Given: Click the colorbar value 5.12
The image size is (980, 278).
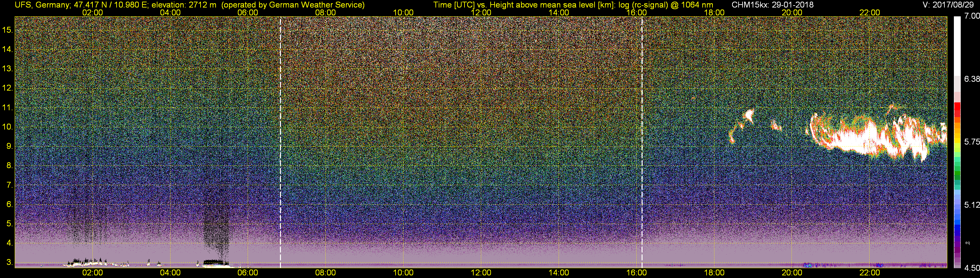Looking at the screenshot, I should click(x=972, y=205).
